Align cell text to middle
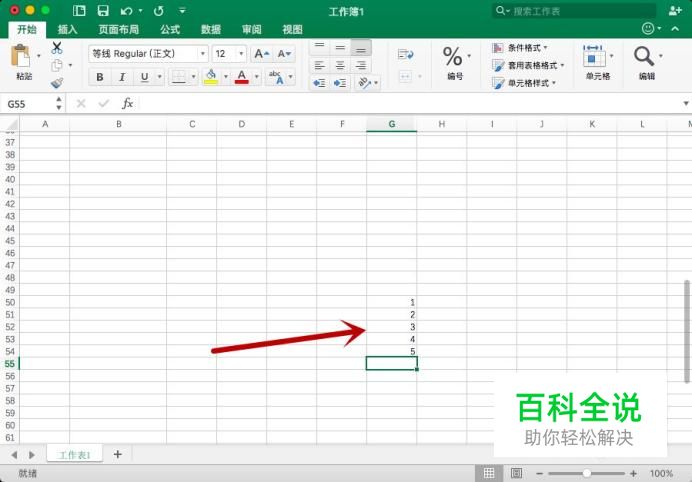Image resolution: width=692 pixels, height=482 pixels. [x=340, y=47]
